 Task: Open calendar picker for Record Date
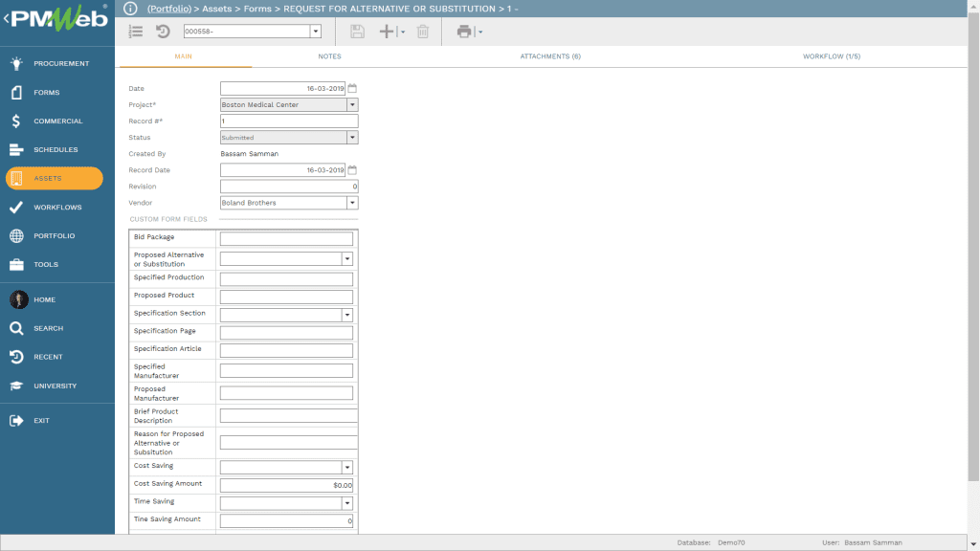352,170
